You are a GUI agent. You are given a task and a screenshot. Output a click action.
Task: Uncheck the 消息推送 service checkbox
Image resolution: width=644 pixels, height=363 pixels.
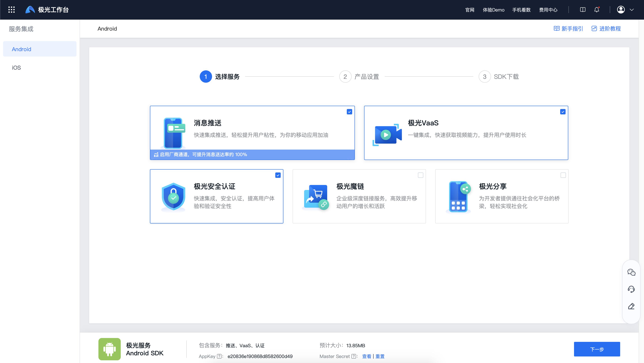(349, 112)
